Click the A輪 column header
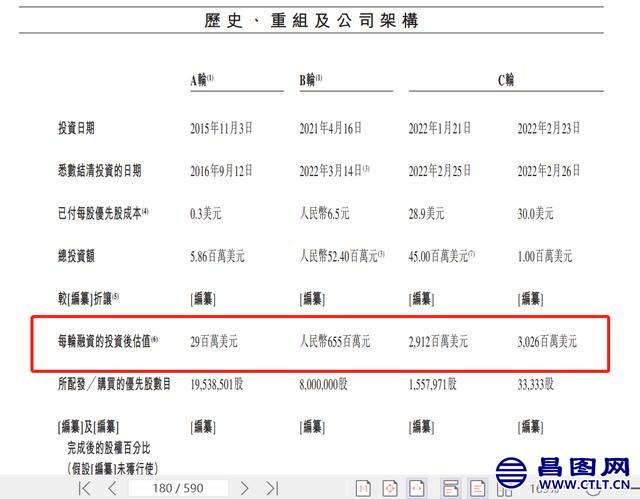Image resolution: width=640 pixels, height=499 pixels. pos(202,80)
